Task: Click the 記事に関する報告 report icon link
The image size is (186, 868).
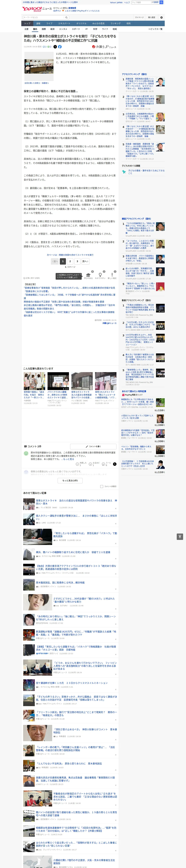Action: [31, 278]
